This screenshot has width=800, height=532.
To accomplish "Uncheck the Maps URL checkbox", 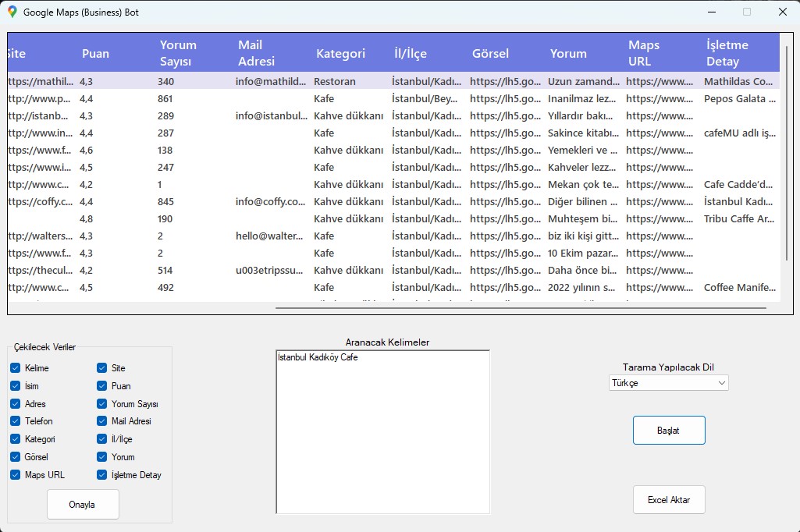I will point(16,474).
